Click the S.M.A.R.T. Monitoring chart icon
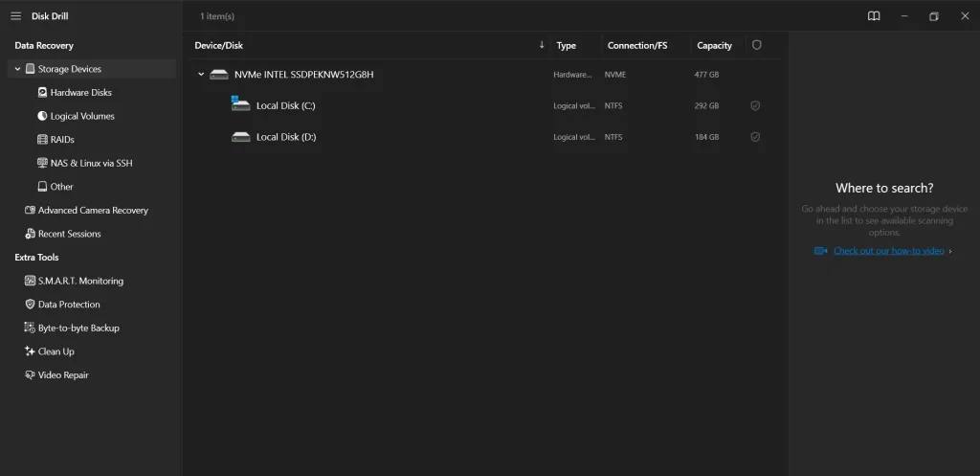Image resolution: width=980 pixels, height=476 pixels. tap(30, 281)
